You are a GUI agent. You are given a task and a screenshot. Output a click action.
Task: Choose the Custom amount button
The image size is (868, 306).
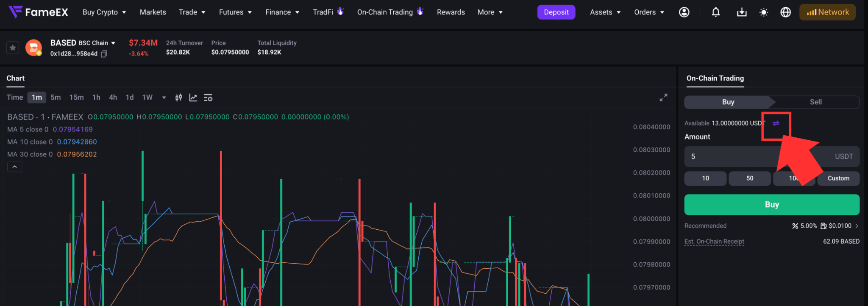tap(838, 178)
